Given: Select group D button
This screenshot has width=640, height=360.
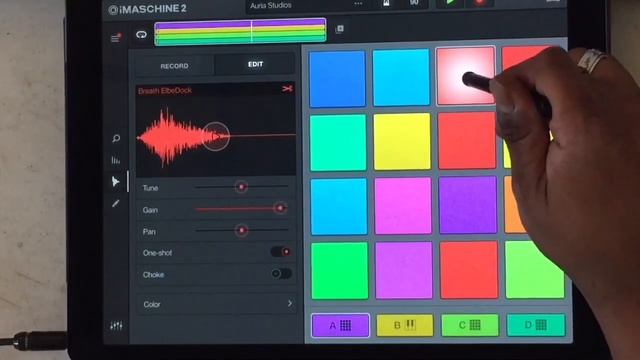Looking at the screenshot, I should click(x=536, y=325).
